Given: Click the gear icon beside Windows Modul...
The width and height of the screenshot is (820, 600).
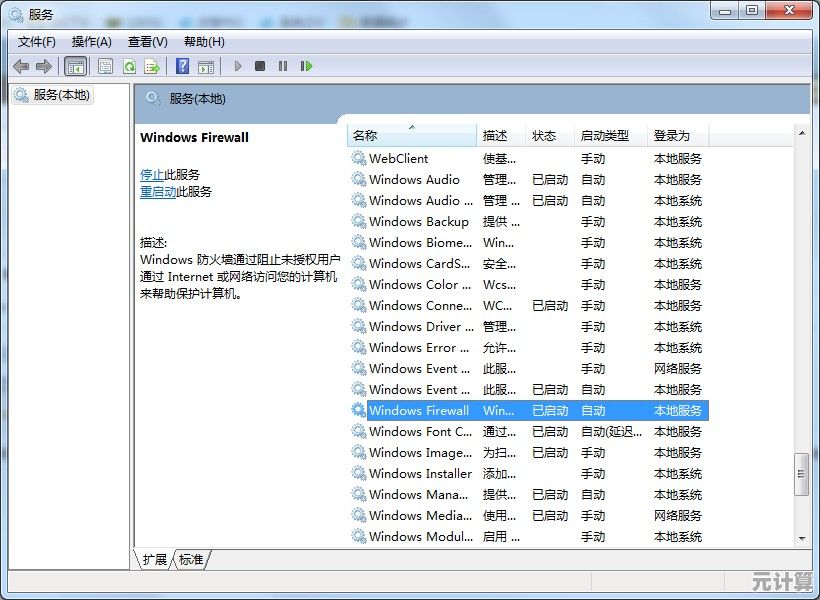Looking at the screenshot, I should [x=359, y=536].
